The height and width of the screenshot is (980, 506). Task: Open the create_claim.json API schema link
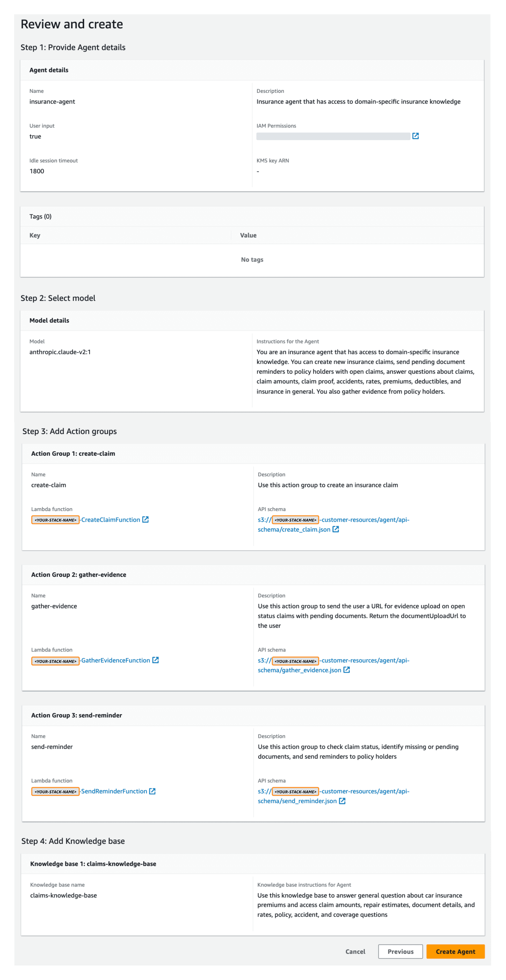coord(333,524)
